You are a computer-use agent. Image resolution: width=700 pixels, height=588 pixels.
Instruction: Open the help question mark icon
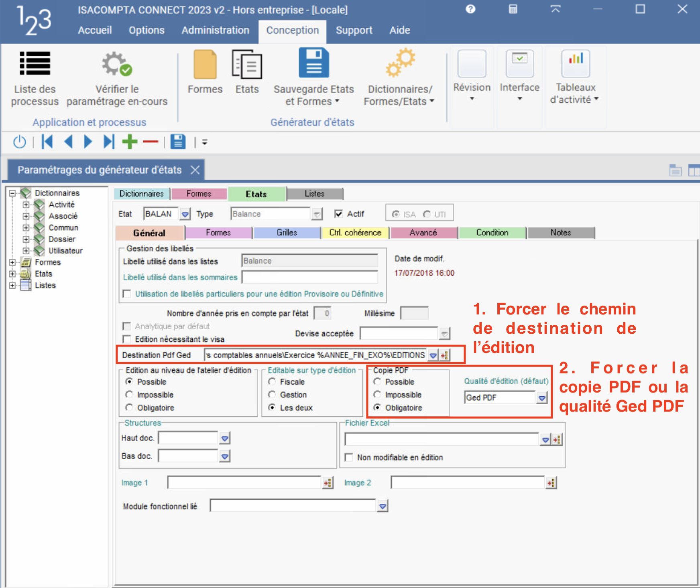(x=470, y=9)
